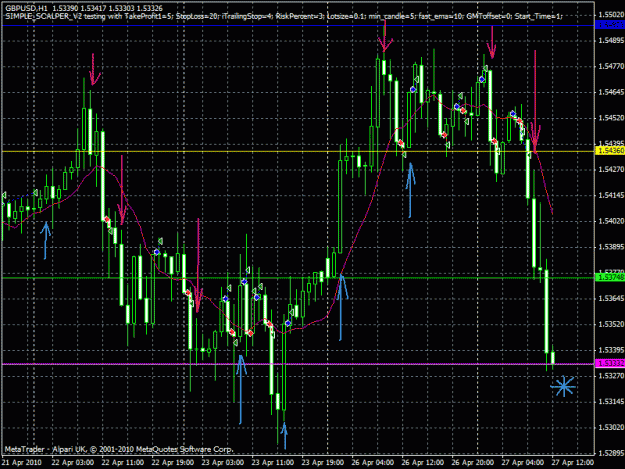Click the blue price tag on the axis
625x469 pixels.
tap(610, 25)
